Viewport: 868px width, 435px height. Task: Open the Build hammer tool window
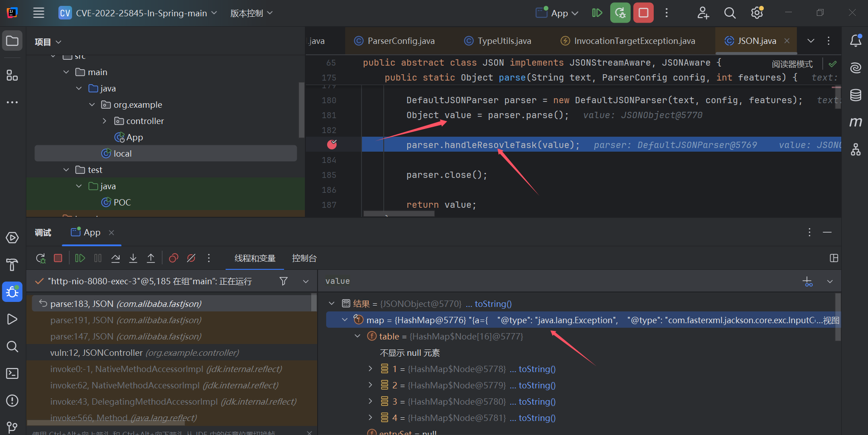tap(12, 265)
